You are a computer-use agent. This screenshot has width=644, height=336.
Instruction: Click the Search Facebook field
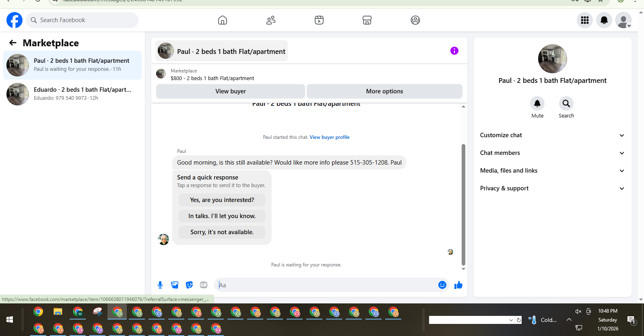82,20
